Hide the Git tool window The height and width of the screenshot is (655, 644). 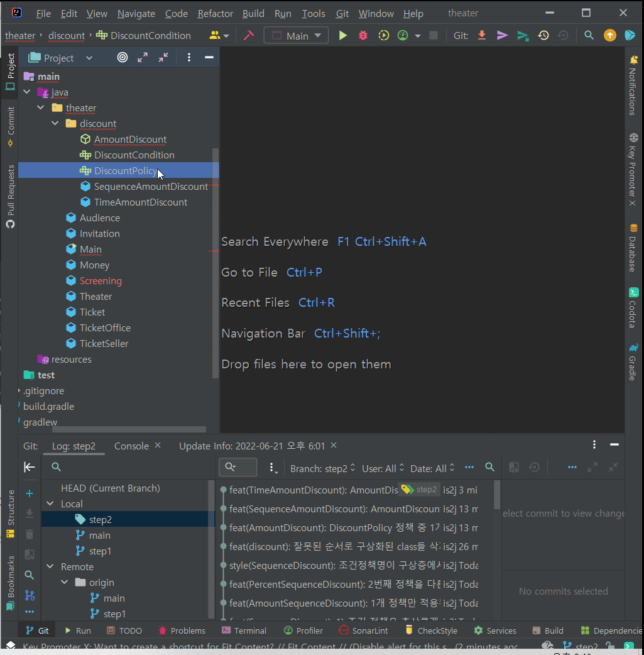point(614,444)
